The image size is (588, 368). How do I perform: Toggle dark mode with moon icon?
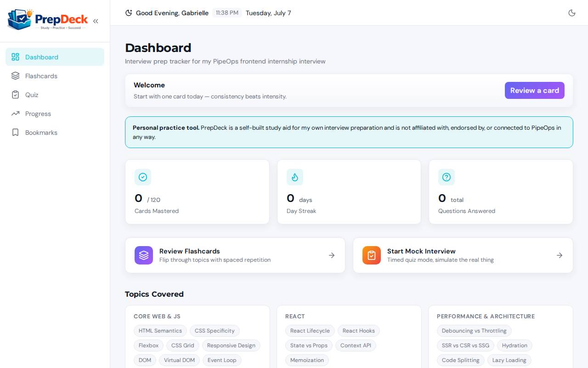pos(572,13)
